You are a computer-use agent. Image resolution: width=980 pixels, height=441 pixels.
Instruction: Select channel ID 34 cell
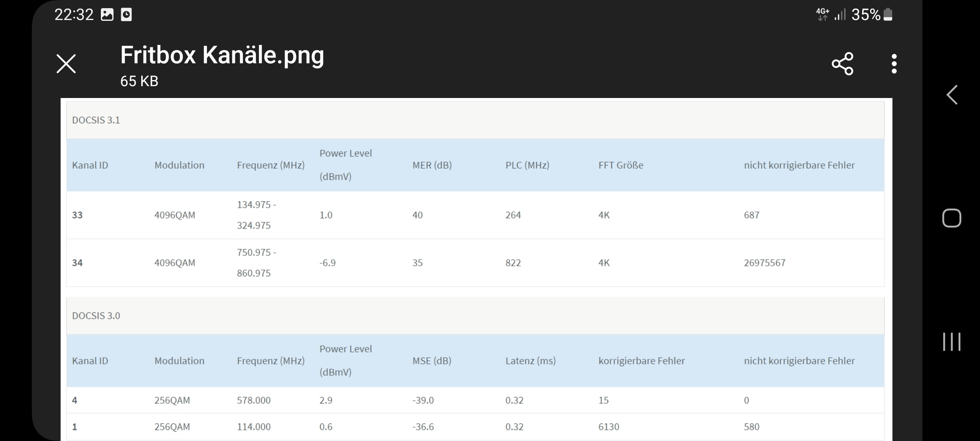(77, 263)
